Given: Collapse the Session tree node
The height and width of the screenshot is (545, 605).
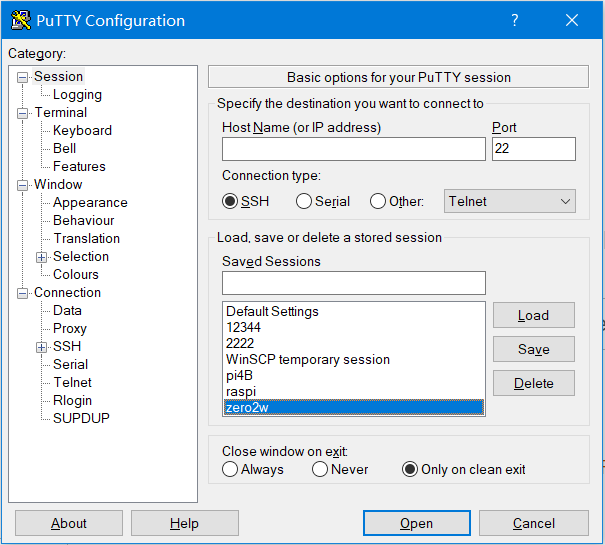Looking at the screenshot, I should pyautogui.click(x=22, y=78).
